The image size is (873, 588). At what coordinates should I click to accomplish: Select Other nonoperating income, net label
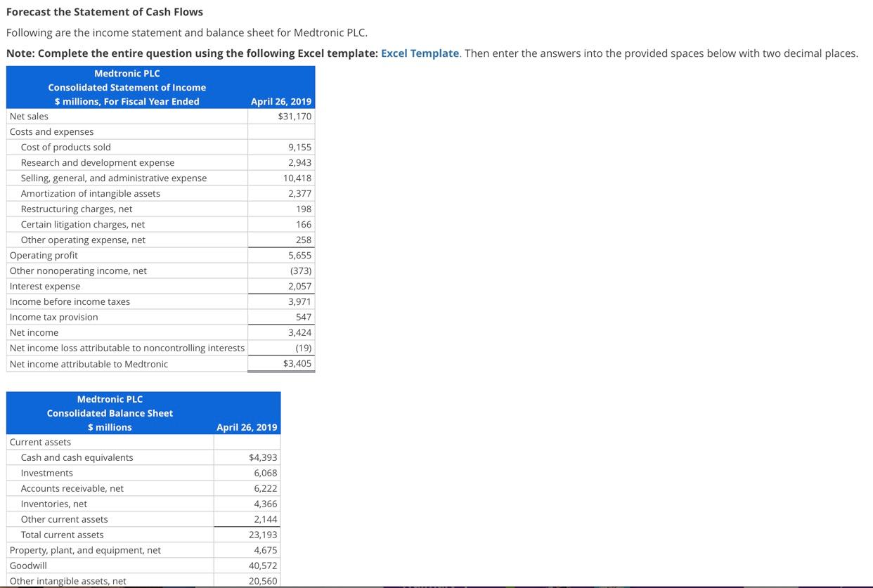point(78,271)
